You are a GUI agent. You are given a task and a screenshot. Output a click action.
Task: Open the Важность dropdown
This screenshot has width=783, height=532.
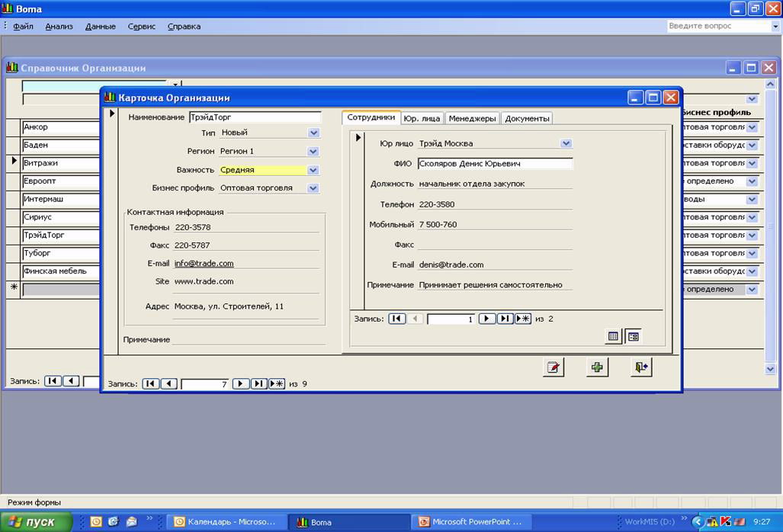pyautogui.click(x=313, y=170)
